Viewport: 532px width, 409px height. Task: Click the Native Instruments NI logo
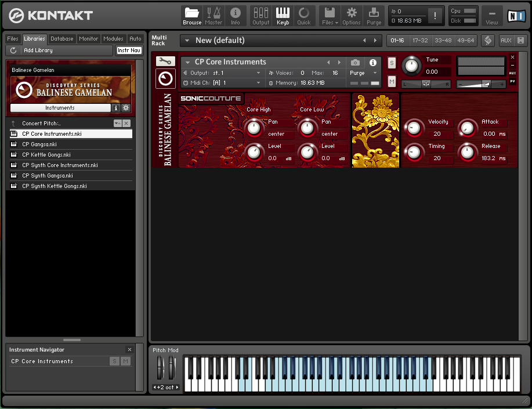pyautogui.click(x=516, y=16)
